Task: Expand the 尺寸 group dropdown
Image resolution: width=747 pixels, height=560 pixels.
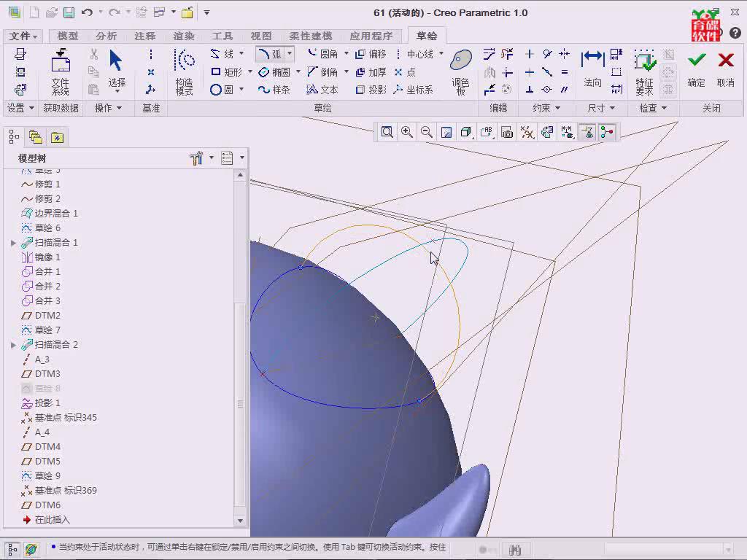Action: pos(600,108)
